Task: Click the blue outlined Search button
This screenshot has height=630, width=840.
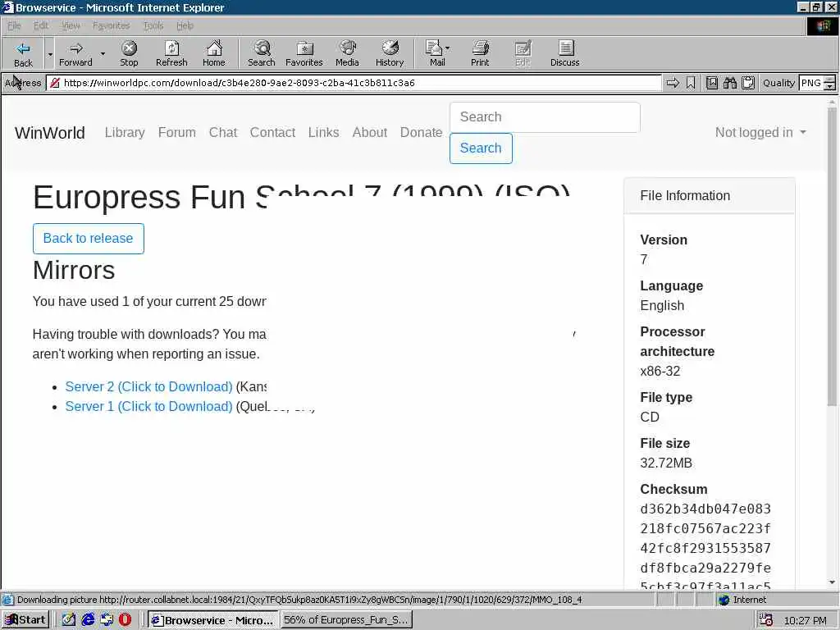Action: point(481,148)
